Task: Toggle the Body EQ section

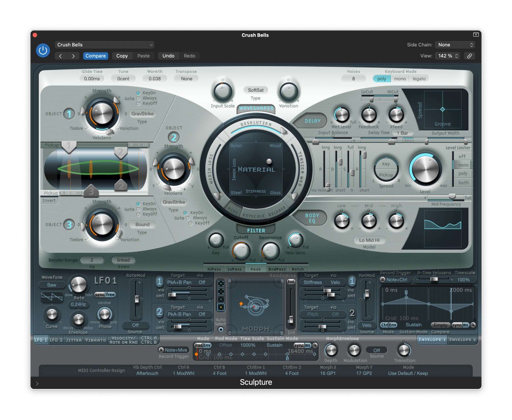Action: point(312,218)
